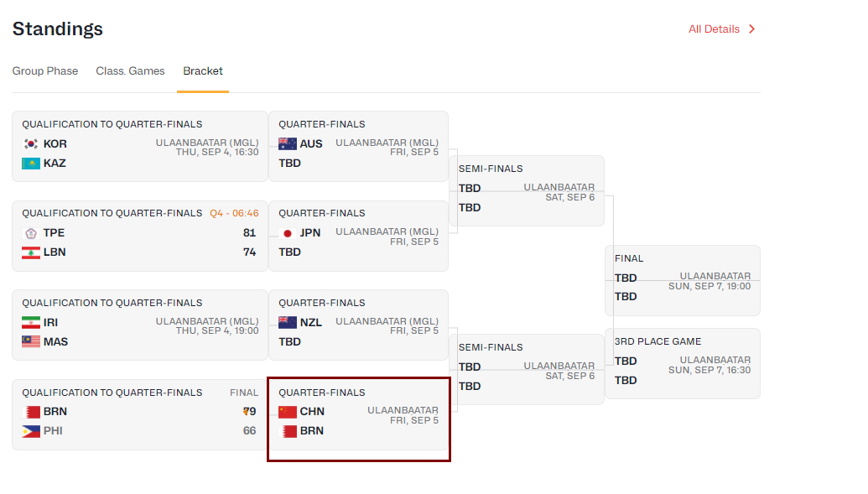Screen dimensions: 868x494
Task: Click the Australia flag in quarter-finals
Action: click(288, 144)
